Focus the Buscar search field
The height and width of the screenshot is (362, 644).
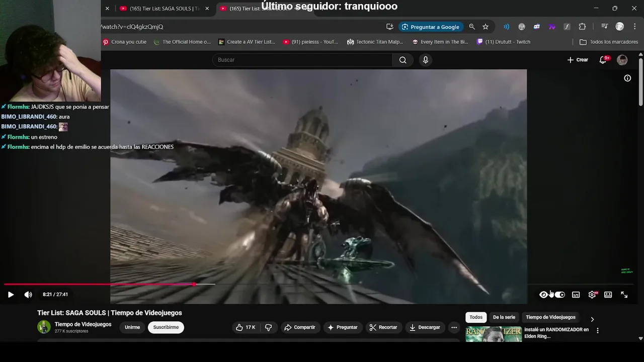303,60
